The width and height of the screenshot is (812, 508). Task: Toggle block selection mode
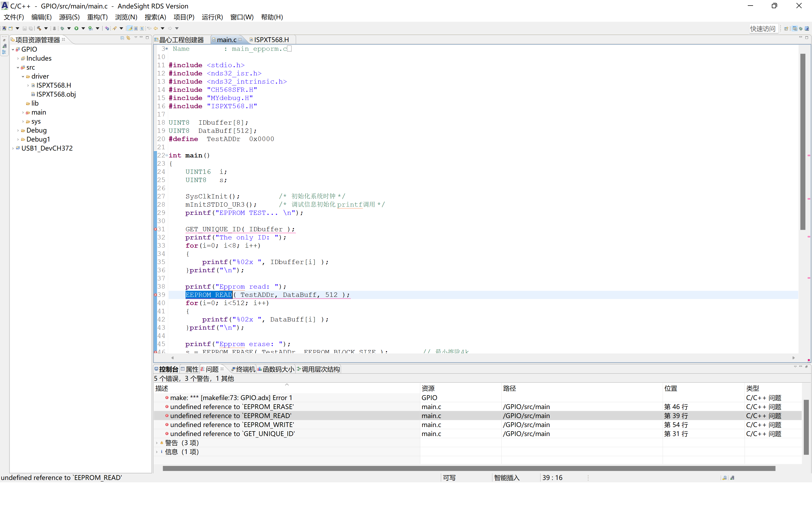136,29
